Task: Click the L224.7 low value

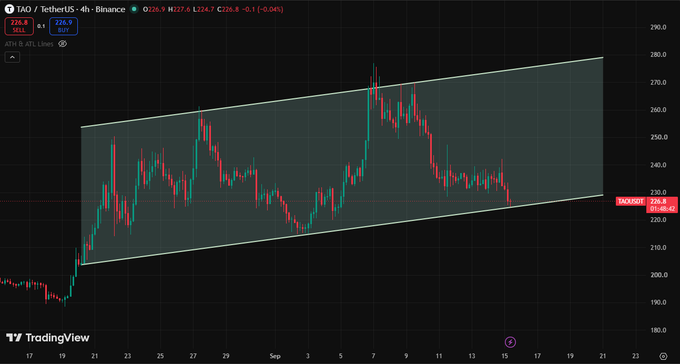Action: pos(203,9)
